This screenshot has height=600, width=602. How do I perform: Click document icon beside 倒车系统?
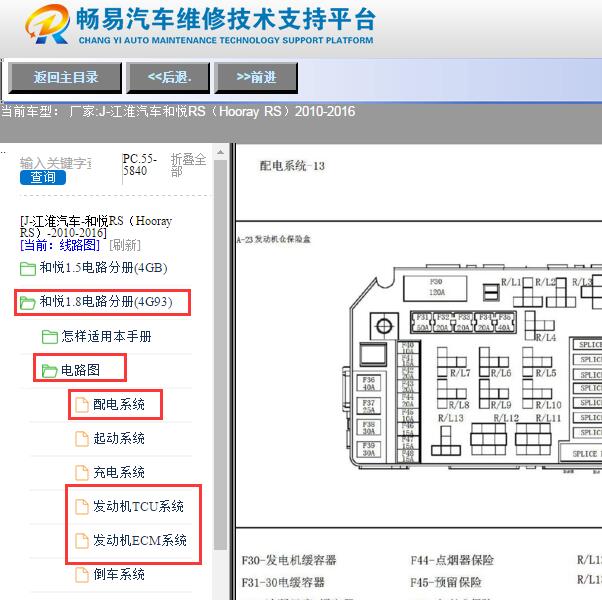(81, 575)
